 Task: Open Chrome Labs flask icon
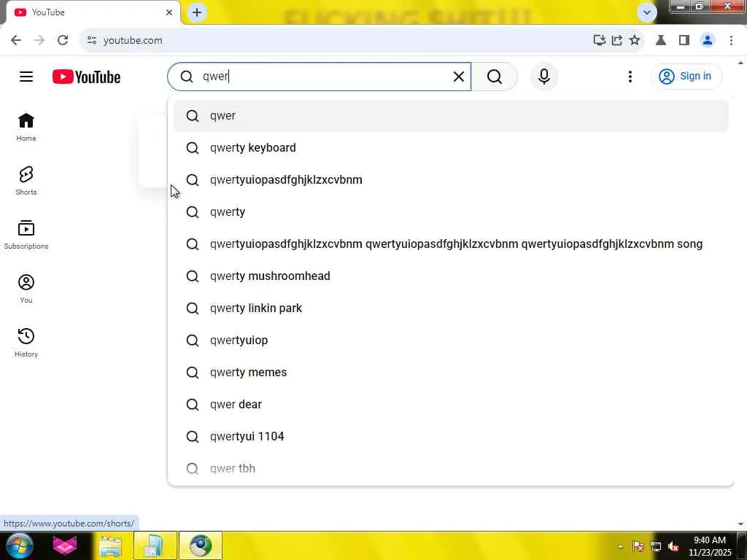click(661, 41)
